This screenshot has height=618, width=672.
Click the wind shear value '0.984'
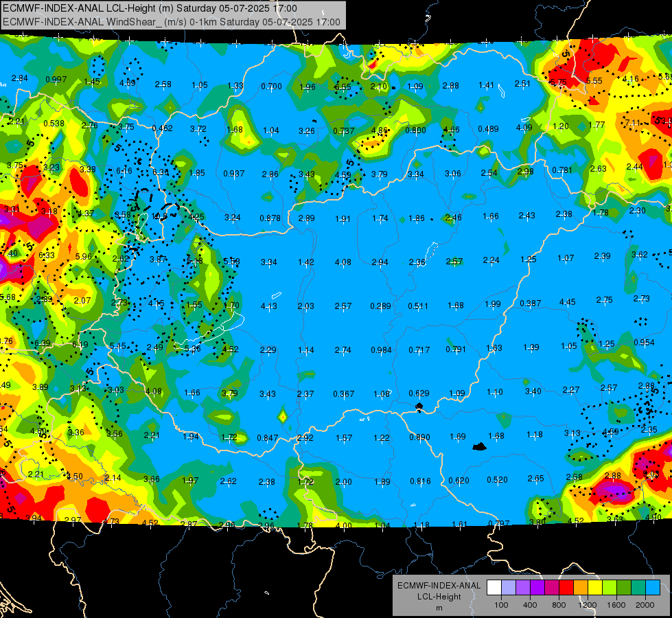[x=382, y=350]
